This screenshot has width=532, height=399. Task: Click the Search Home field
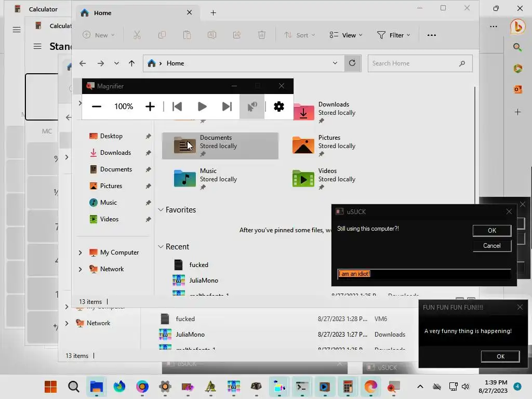point(420,63)
